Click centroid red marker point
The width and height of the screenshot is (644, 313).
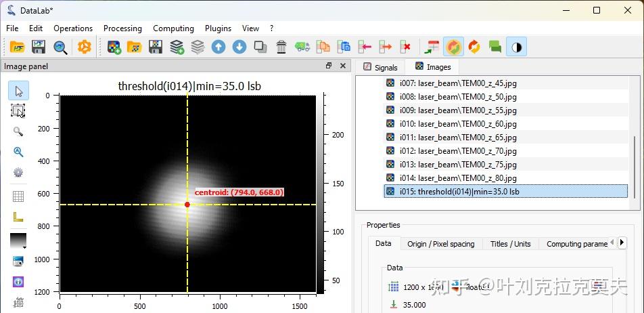pyautogui.click(x=187, y=205)
